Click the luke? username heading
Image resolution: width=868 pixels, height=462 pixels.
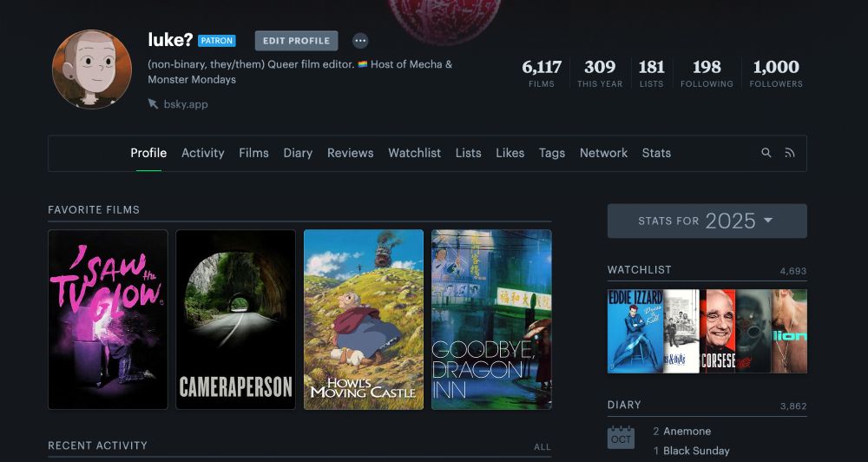170,40
